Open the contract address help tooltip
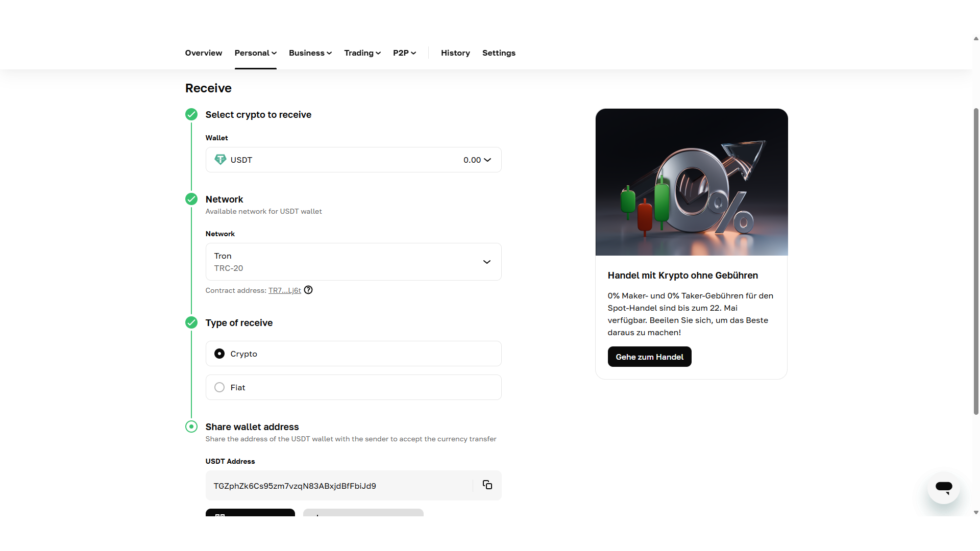The width and height of the screenshot is (980, 551). [308, 290]
